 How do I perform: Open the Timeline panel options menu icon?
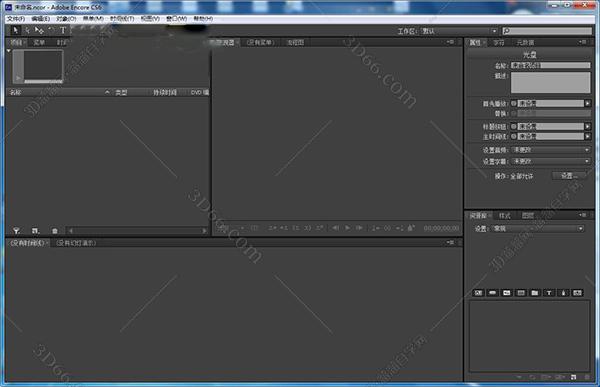[x=451, y=243]
